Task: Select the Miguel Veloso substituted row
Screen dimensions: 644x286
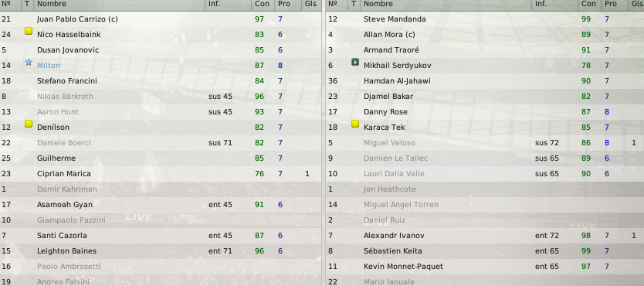Action: pos(485,142)
